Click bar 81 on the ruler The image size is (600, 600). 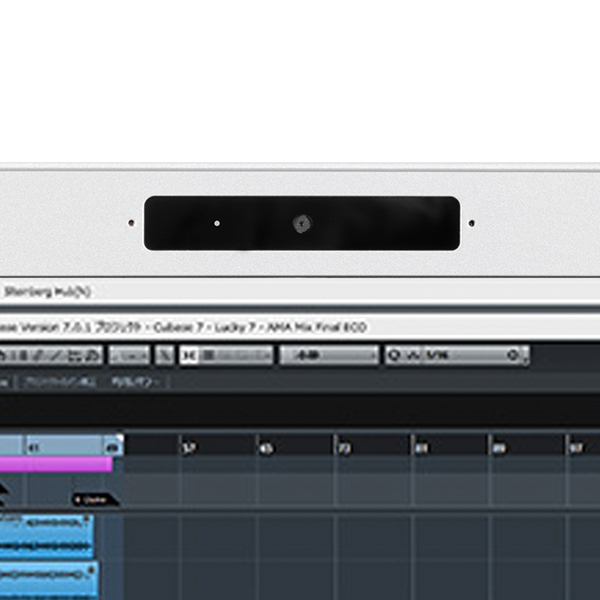(422, 448)
